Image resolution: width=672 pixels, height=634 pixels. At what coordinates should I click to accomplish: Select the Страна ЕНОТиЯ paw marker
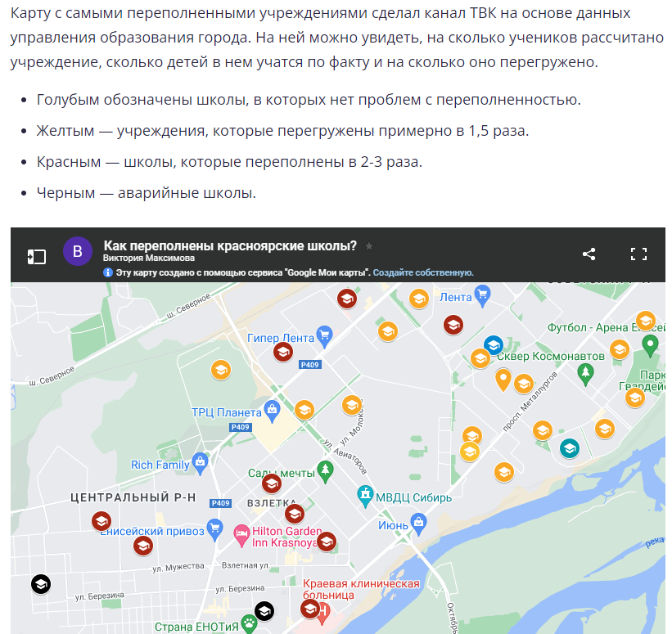(249, 624)
